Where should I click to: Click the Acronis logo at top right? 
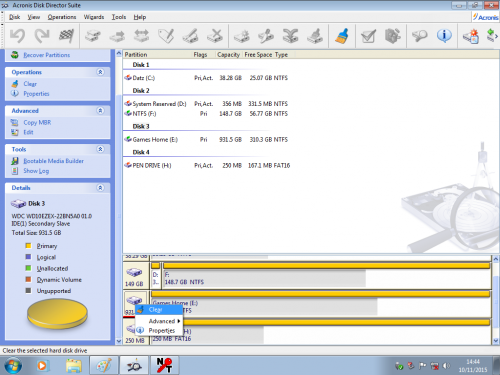click(x=485, y=17)
